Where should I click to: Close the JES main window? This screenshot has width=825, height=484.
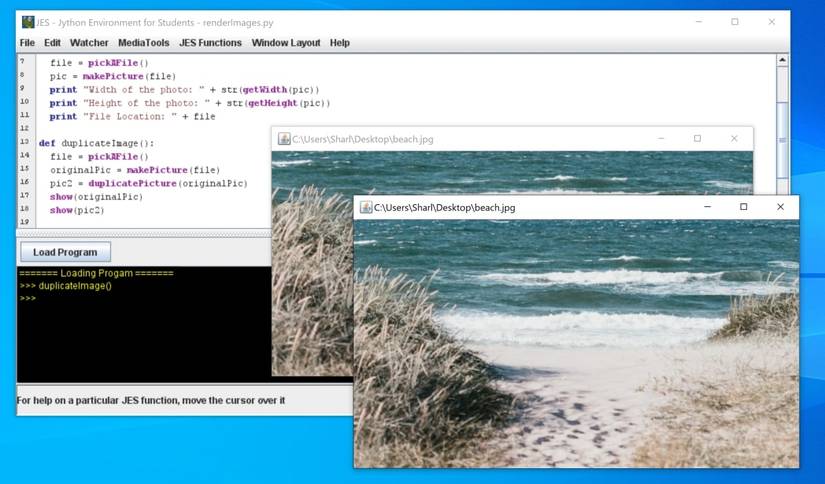coord(771,22)
